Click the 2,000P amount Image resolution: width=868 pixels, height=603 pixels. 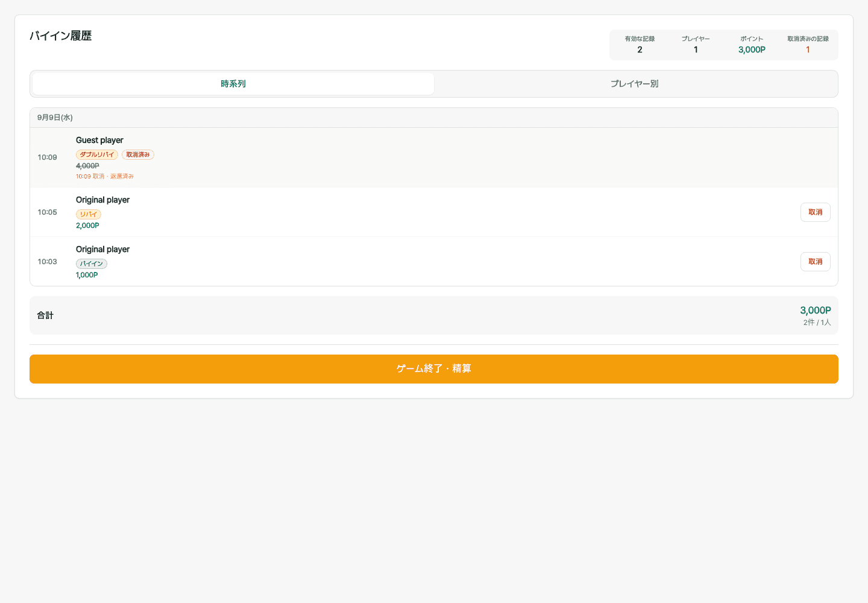click(87, 226)
